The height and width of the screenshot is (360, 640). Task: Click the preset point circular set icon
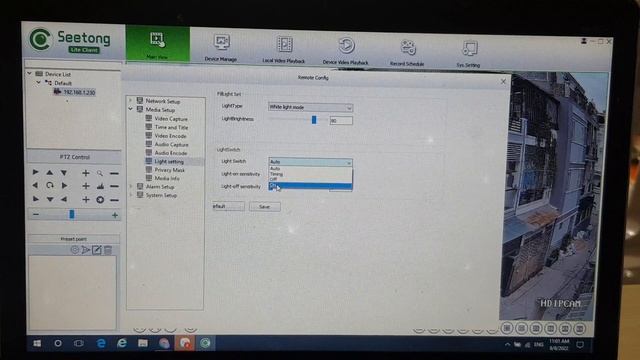pyautogui.click(x=75, y=250)
